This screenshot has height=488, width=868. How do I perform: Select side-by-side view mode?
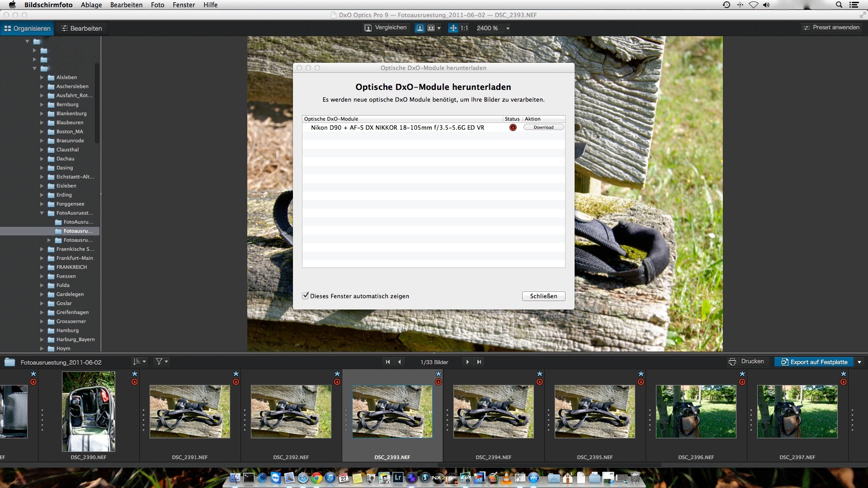[x=431, y=28]
